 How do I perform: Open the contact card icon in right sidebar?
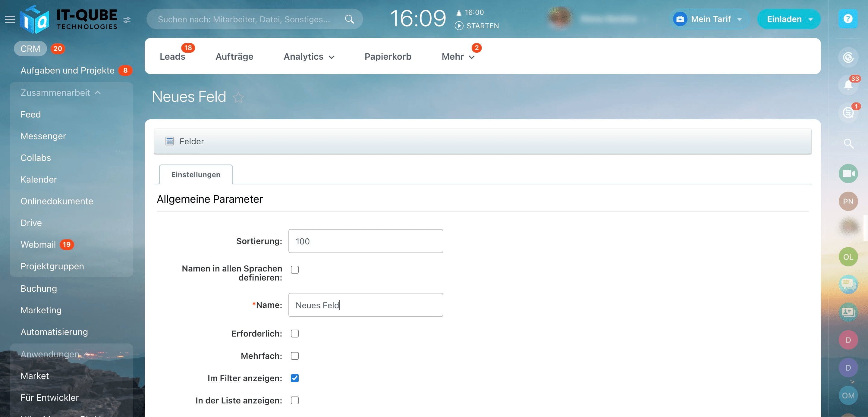848,312
